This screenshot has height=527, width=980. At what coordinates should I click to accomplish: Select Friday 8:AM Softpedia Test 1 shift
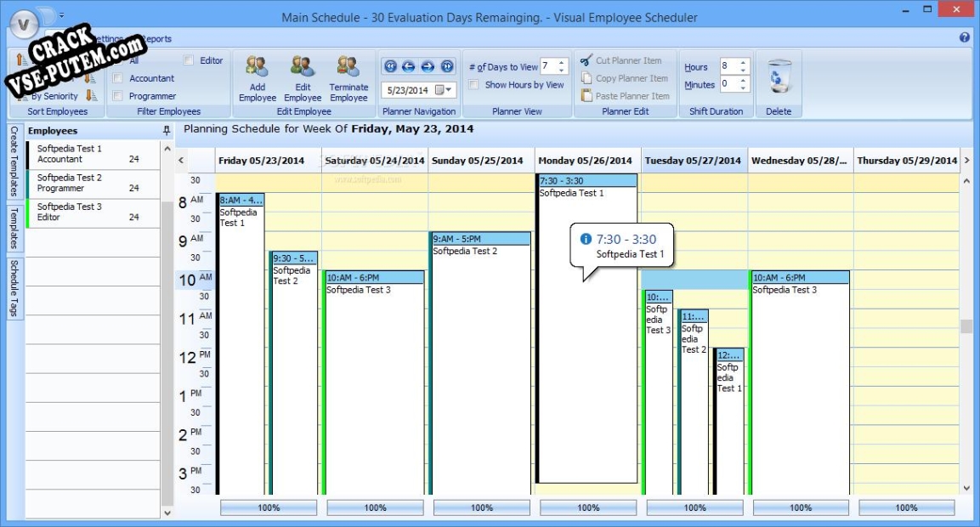(241, 344)
